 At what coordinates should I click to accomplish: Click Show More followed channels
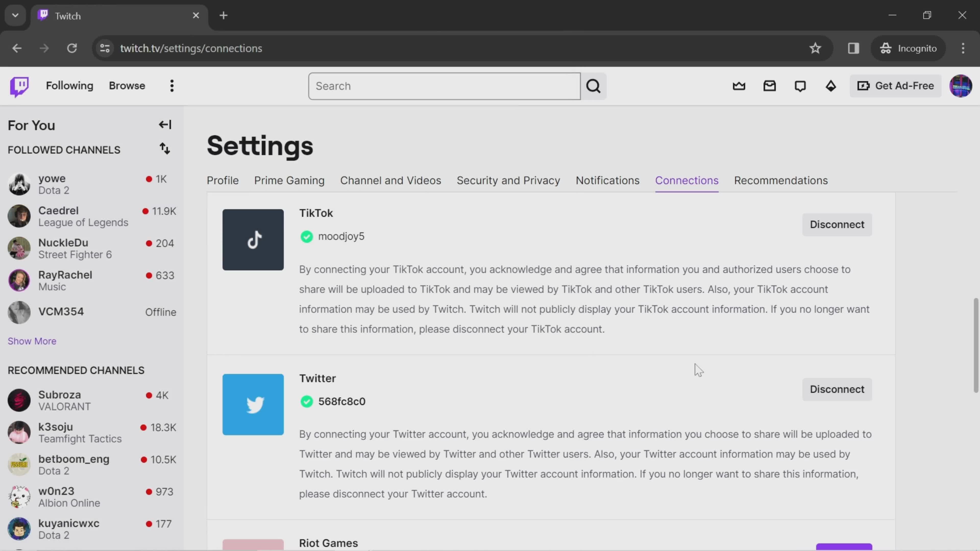(x=32, y=342)
